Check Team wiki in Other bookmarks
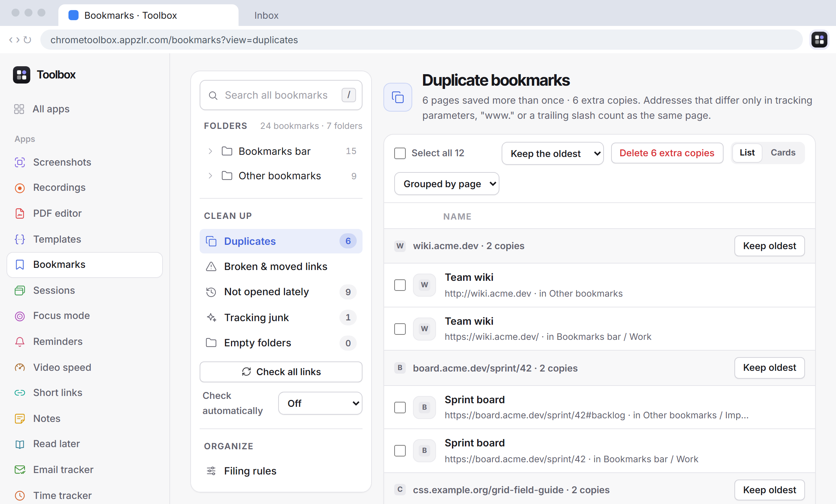Image resolution: width=836 pixels, height=504 pixels. point(400,285)
